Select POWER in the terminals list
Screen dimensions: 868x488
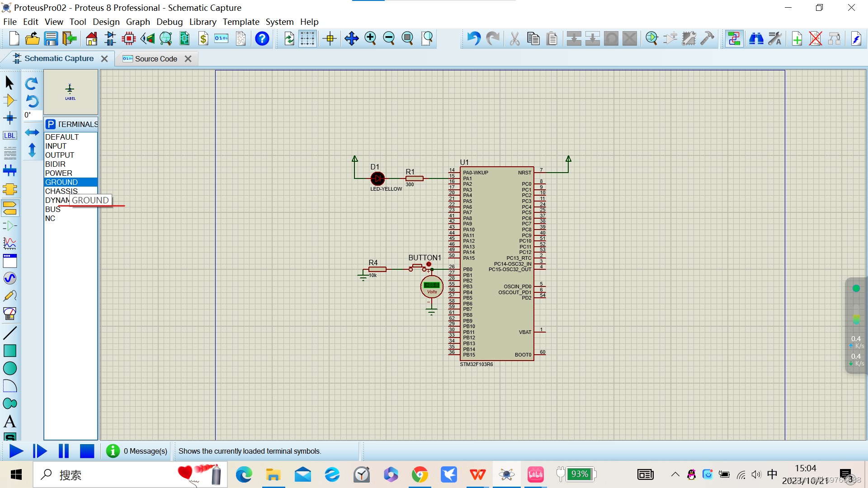point(58,173)
